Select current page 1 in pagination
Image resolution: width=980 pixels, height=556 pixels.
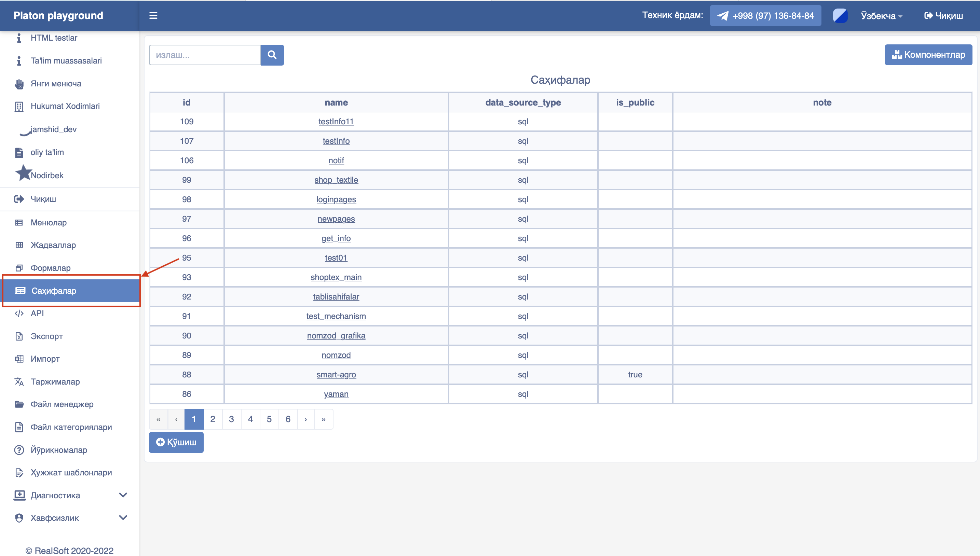pos(194,419)
